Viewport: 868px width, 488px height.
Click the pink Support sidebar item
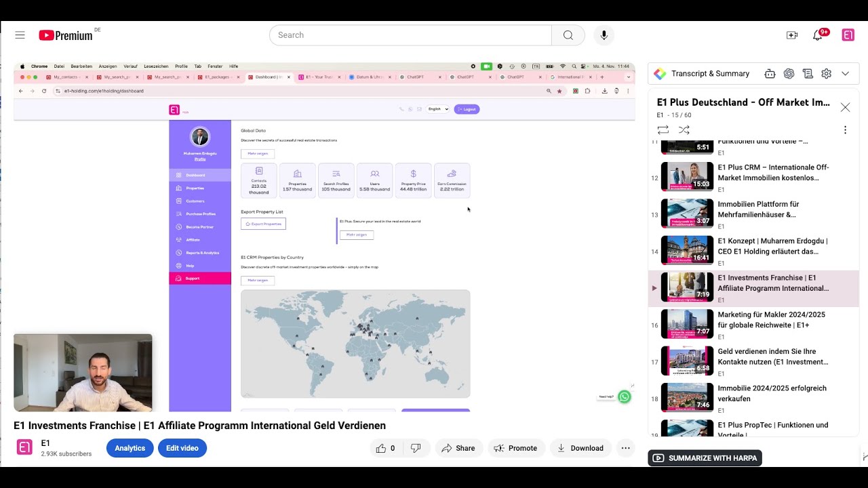point(200,278)
